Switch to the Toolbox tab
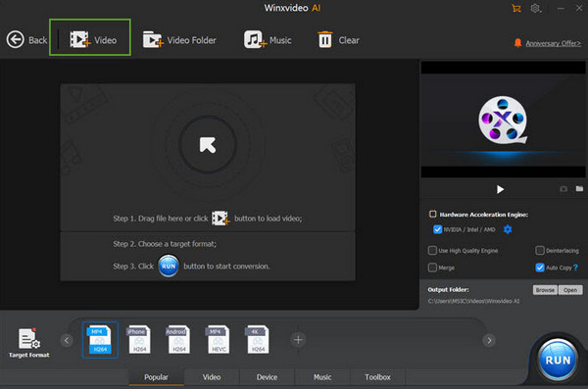This screenshot has width=588, height=389. coord(377,377)
